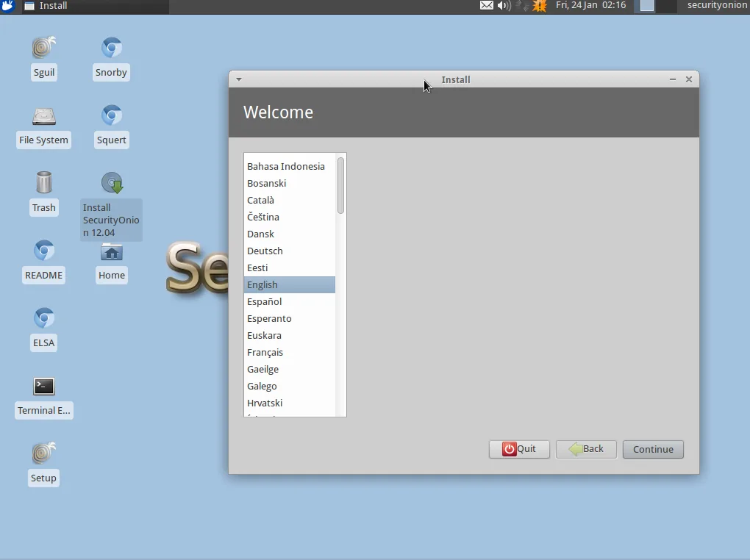Select English in the language list
Image resolution: width=750 pixels, height=560 pixels.
[290, 284]
